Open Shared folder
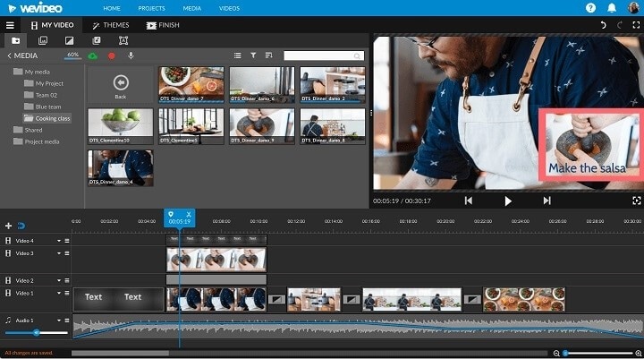The image size is (644, 359). pos(28,130)
